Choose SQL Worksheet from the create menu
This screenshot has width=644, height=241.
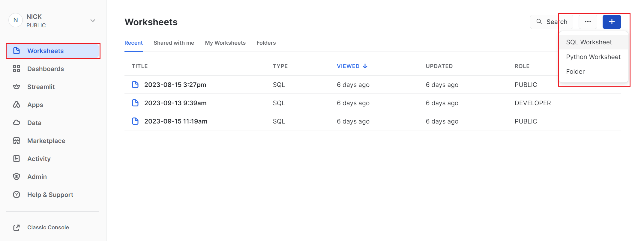coord(589,42)
